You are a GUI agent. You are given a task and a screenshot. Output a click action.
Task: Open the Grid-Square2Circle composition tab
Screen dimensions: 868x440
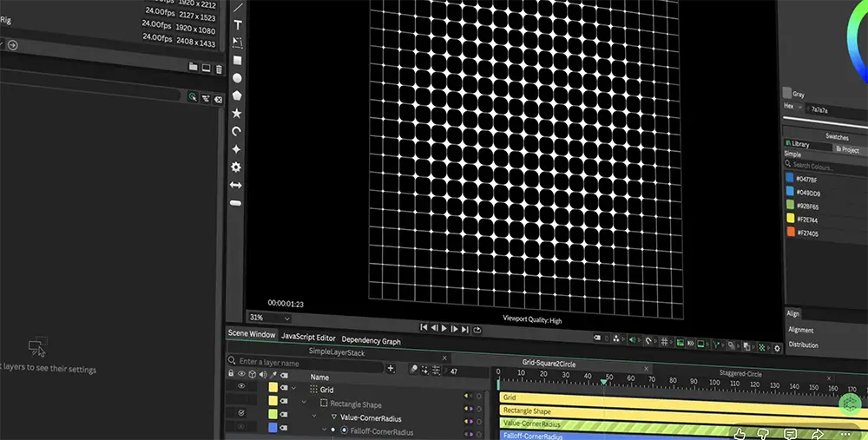tap(549, 364)
